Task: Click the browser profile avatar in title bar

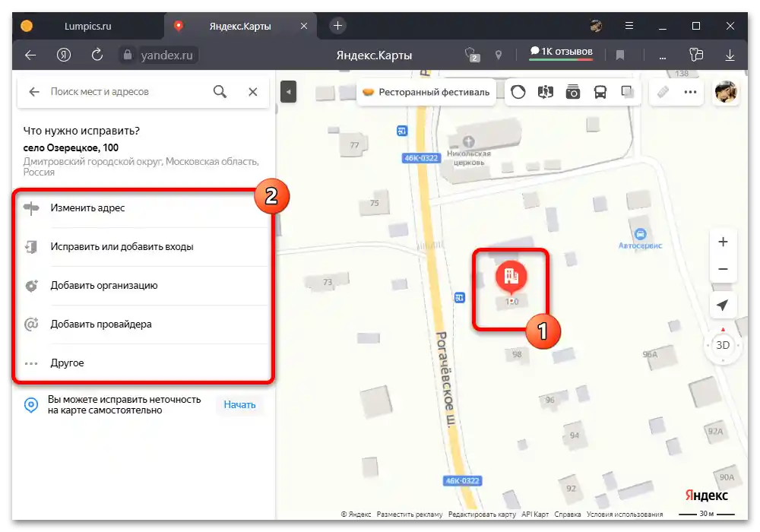Action: click(x=596, y=26)
